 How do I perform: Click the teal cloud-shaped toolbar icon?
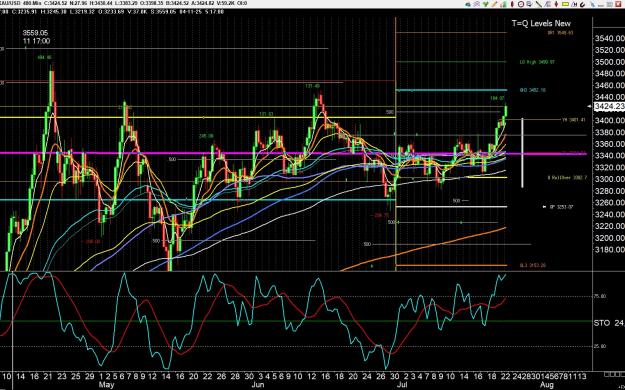point(468,4)
